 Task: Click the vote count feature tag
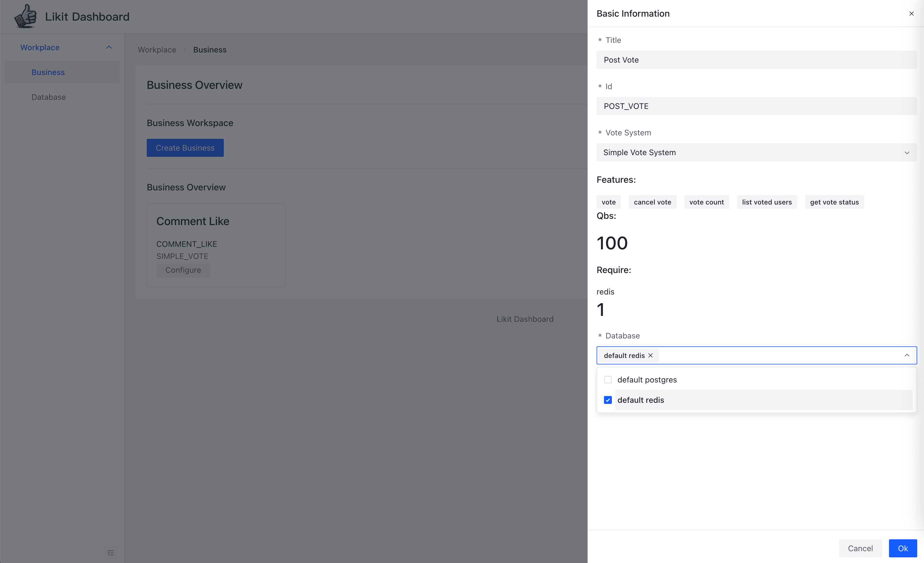[706, 202]
